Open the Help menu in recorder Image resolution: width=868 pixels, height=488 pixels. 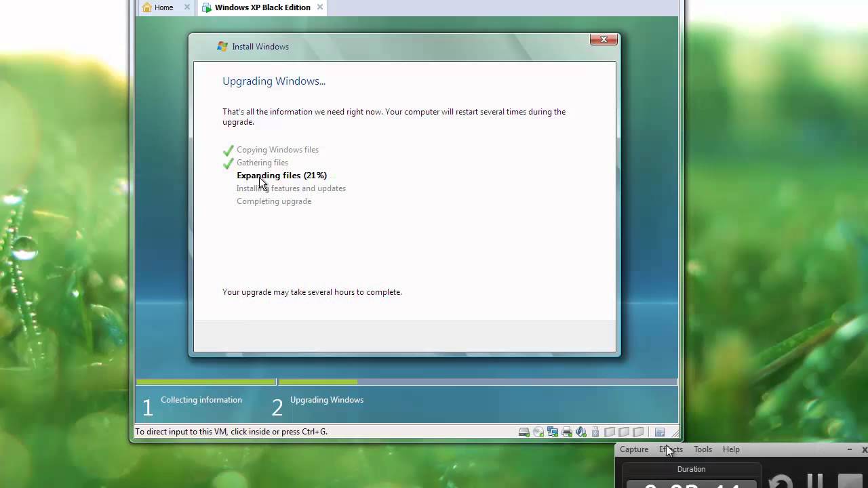[731, 449]
